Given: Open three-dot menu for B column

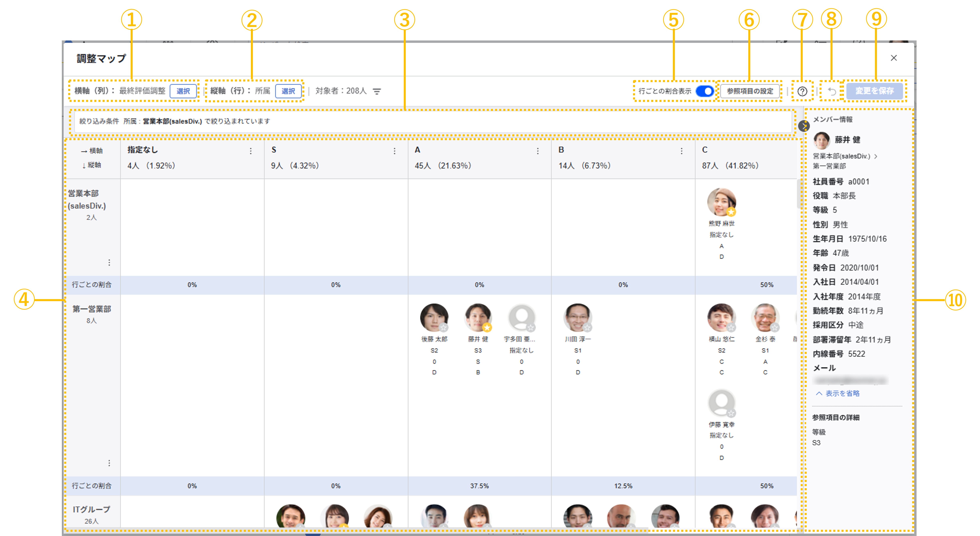Looking at the screenshot, I should [x=681, y=151].
